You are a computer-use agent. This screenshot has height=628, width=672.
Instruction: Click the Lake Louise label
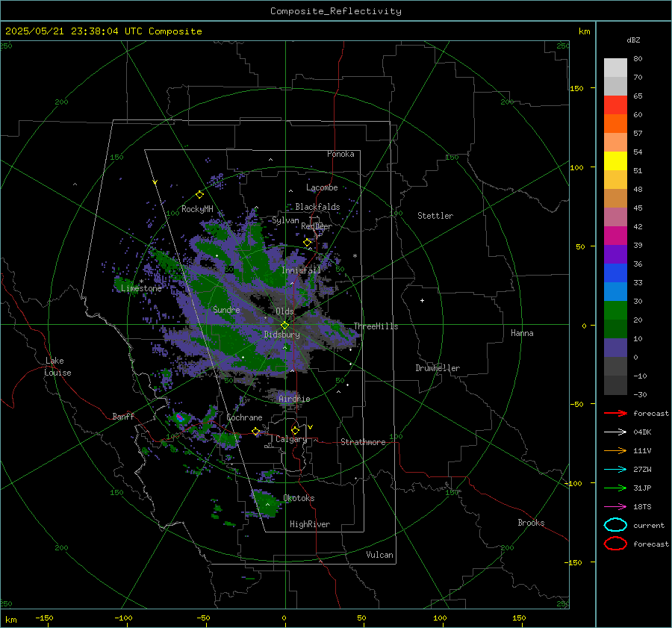(58, 367)
